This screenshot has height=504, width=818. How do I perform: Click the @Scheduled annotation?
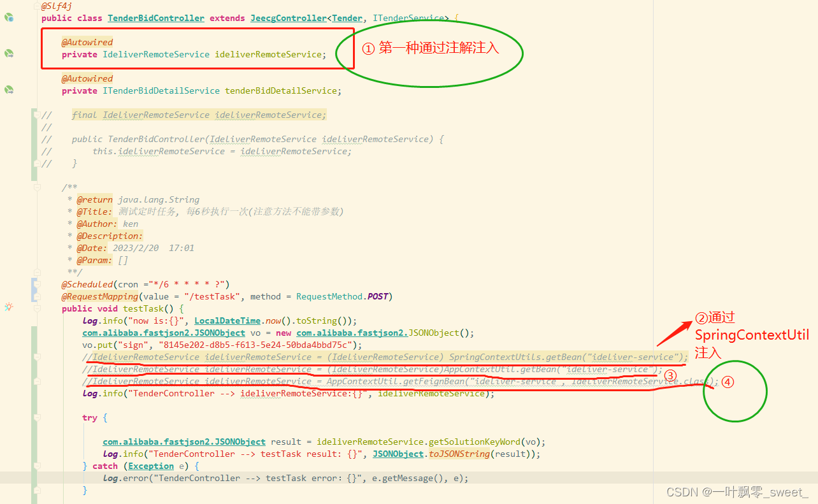(x=87, y=284)
